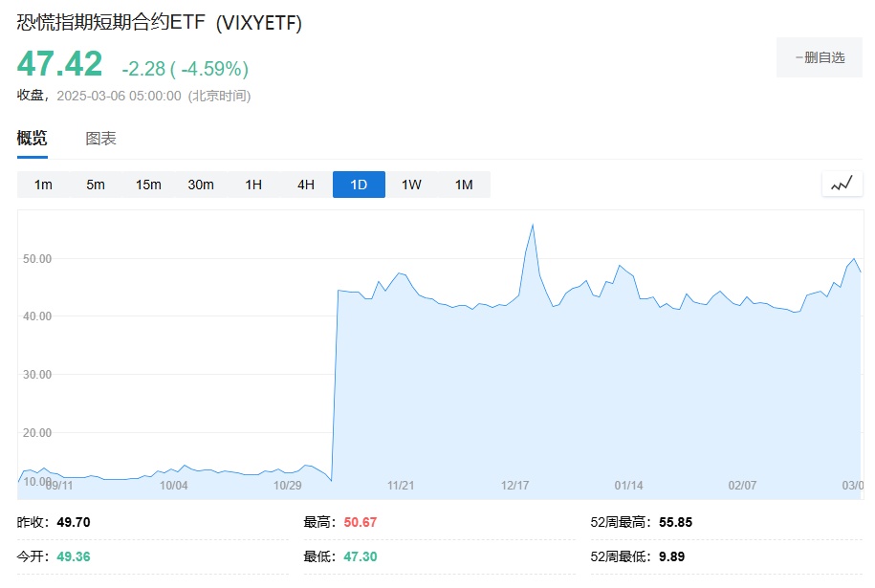This screenshot has height=588, width=875.
Task: Select the 4H timeframe
Action: [x=306, y=185]
